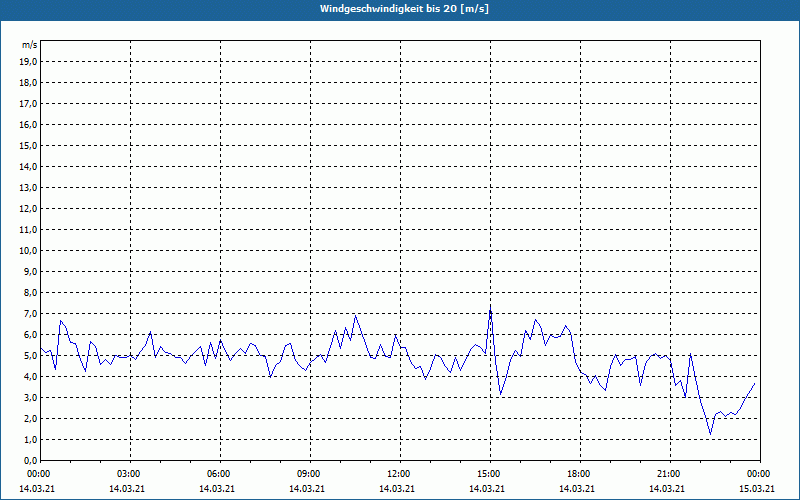
Task: Select the '11,0' y-axis label
Action: click(x=29, y=230)
